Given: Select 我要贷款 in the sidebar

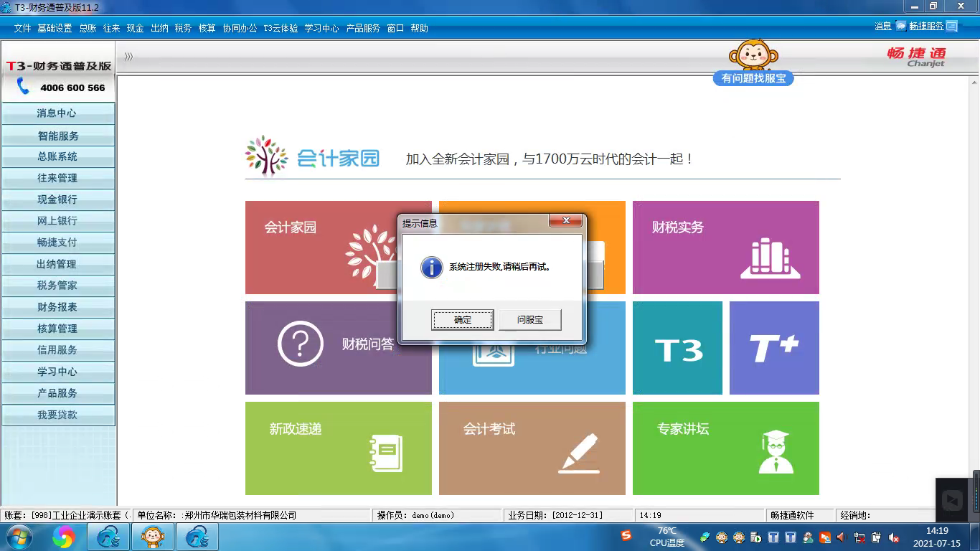Looking at the screenshot, I should (58, 415).
